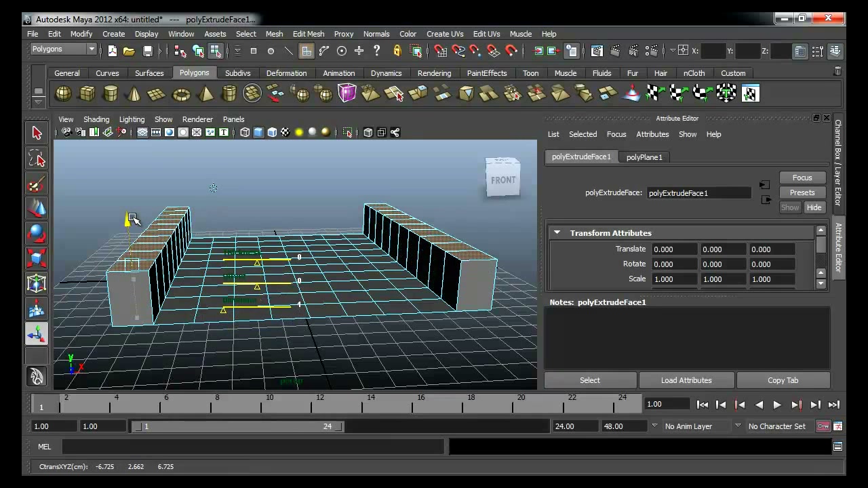This screenshot has height=488, width=868.
Task: Click the polygon torus shelf icon
Action: [181, 94]
